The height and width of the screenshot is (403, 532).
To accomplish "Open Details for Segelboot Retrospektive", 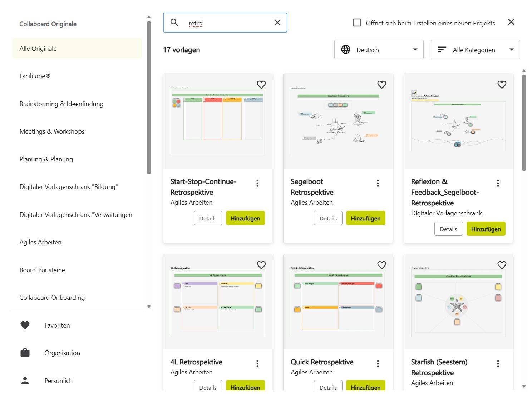I will 328,218.
